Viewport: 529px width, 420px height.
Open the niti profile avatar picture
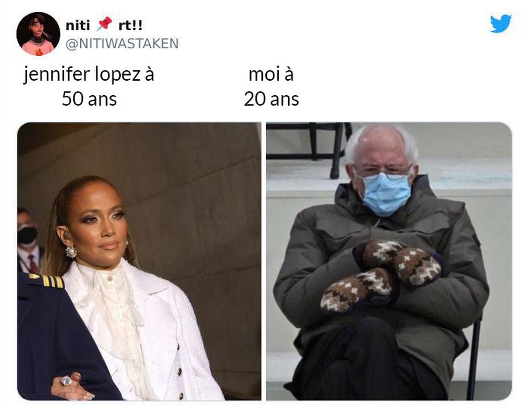pyautogui.click(x=38, y=33)
